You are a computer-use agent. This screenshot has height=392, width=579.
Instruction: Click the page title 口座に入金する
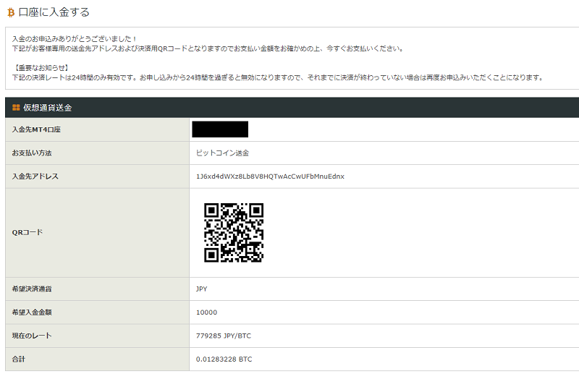click(54, 12)
